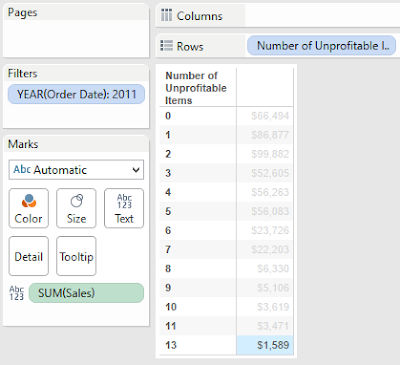This screenshot has height=365, width=400.
Task: Open the Size marks card
Action: pyautogui.click(x=76, y=208)
